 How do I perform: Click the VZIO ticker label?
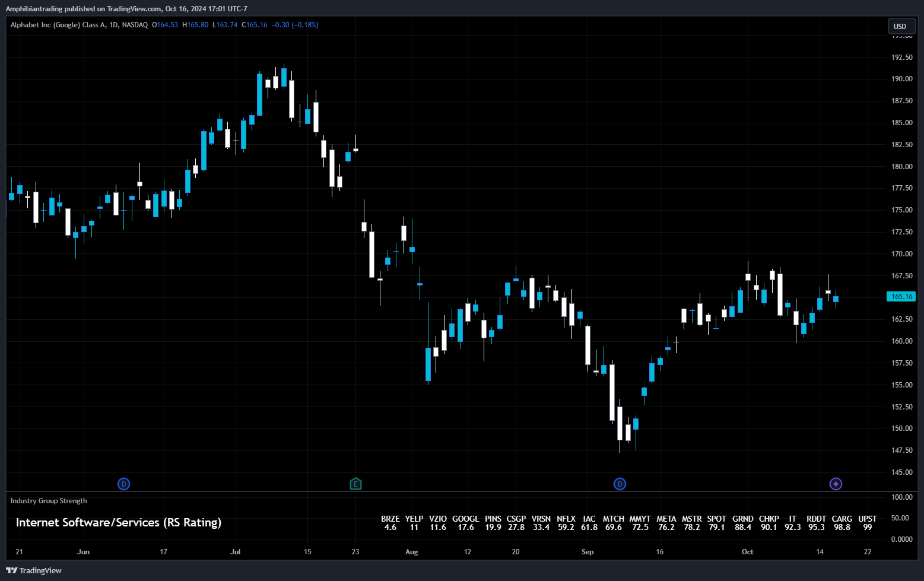coord(438,519)
